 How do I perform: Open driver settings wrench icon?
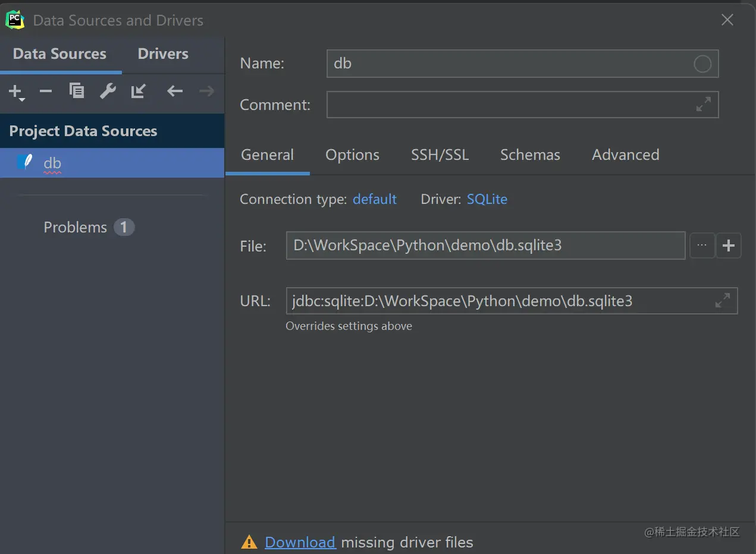[x=108, y=91]
